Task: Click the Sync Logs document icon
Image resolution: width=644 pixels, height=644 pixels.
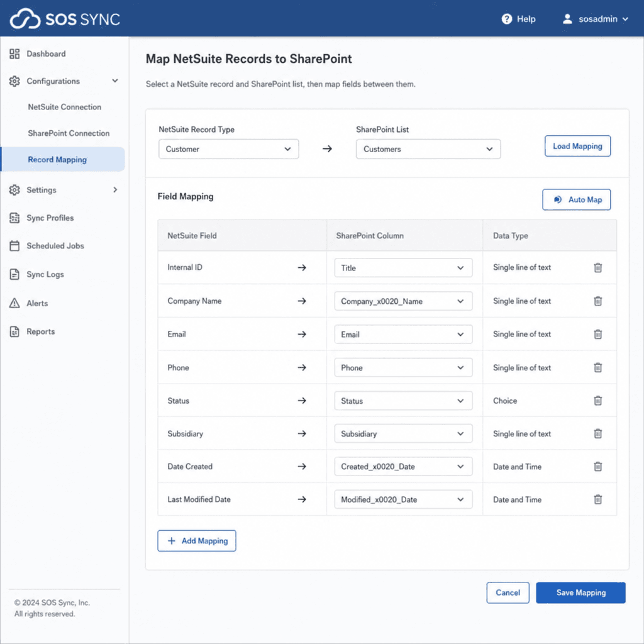Action: 14,274
